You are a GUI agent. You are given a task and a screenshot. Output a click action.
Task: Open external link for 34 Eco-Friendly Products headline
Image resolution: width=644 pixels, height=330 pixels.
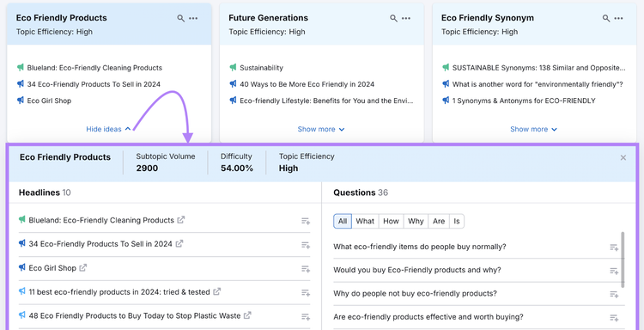pos(179,244)
